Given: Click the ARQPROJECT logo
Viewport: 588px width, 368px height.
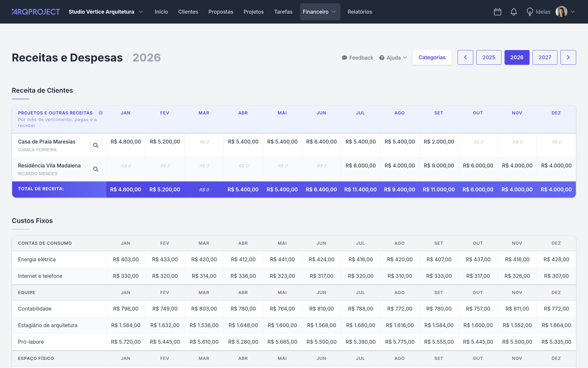Looking at the screenshot, I should (36, 12).
